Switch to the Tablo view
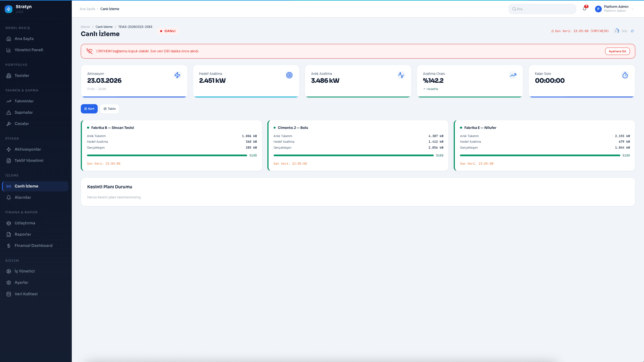This screenshot has height=362, width=644. [x=109, y=109]
